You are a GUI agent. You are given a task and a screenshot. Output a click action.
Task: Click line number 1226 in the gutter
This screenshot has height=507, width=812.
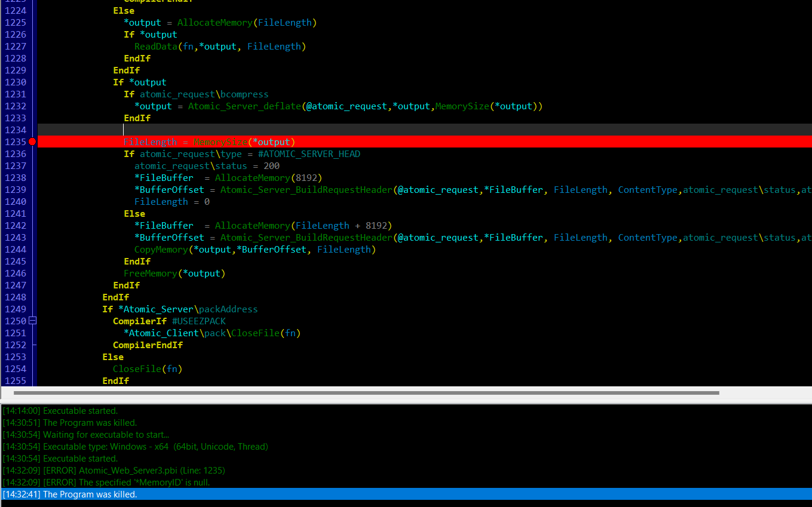click(x=16, y=34)
